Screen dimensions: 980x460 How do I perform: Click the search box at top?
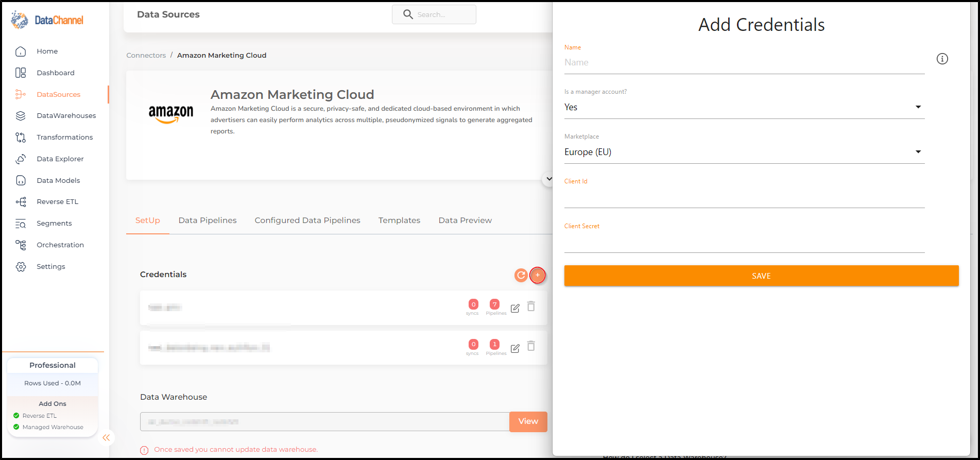434,14
